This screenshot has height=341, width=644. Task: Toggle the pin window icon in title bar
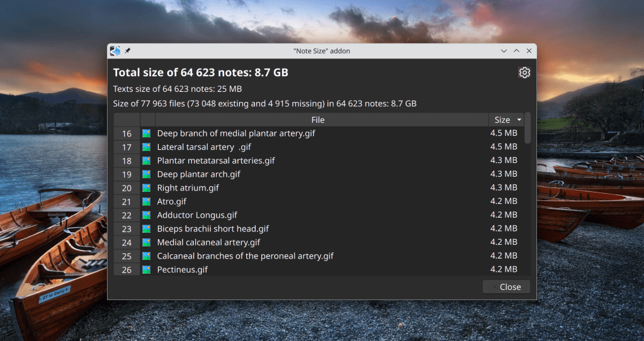(128, 51)
